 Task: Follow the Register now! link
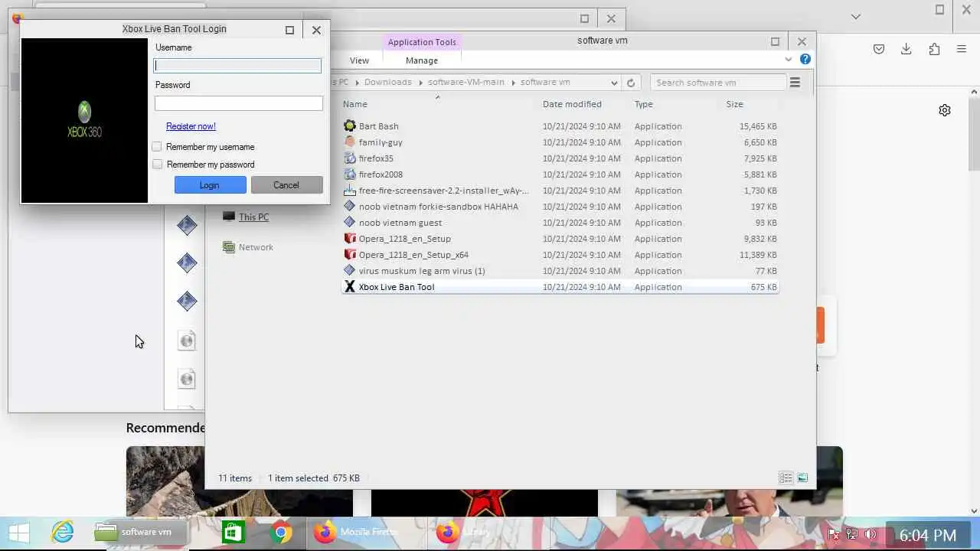click(191, 126)
